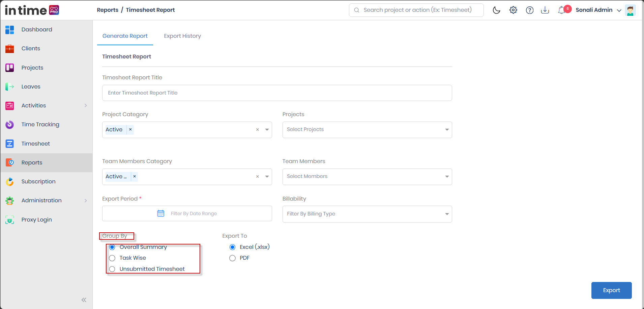Click the download icon in header
Screen dimensions: 644x309
(545, 10)
